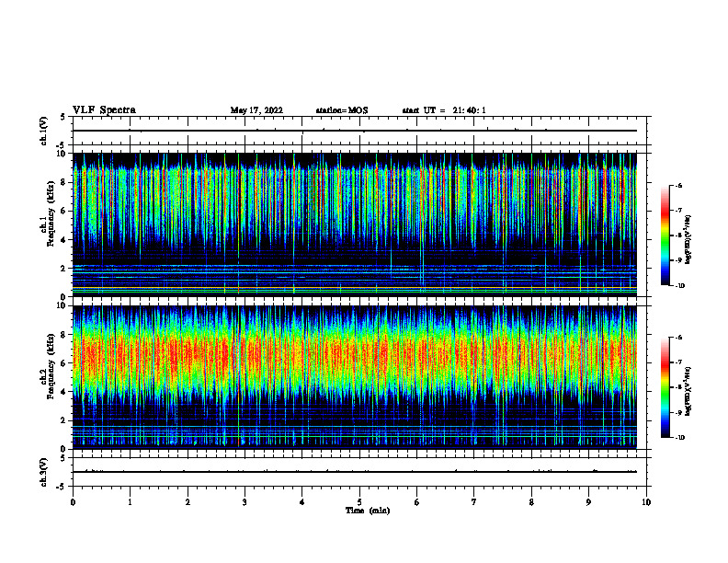The image size is (728, 563).
Task: Click time tick label '10' on x-axis
Action: point(646,502)
